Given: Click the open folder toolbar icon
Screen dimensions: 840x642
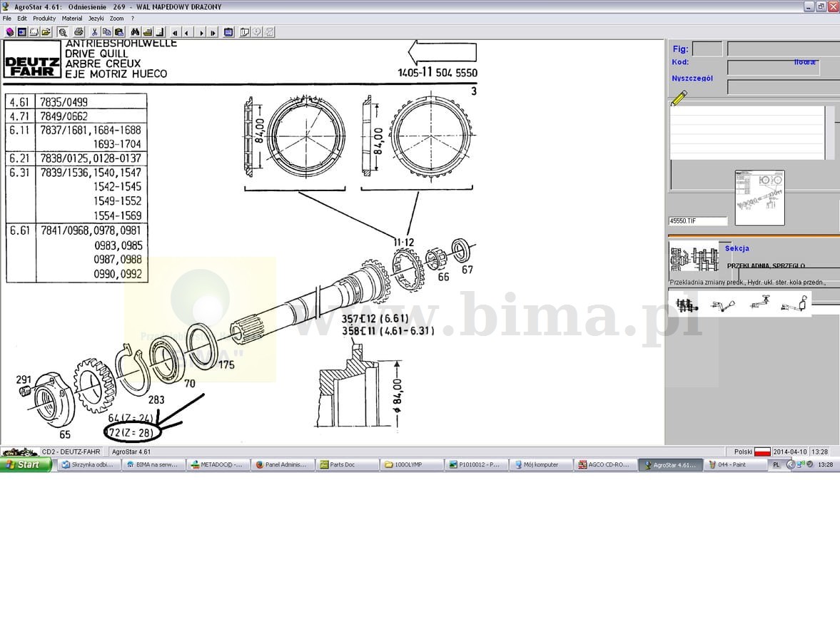Looking at the screenshot, I should [46, 32].
